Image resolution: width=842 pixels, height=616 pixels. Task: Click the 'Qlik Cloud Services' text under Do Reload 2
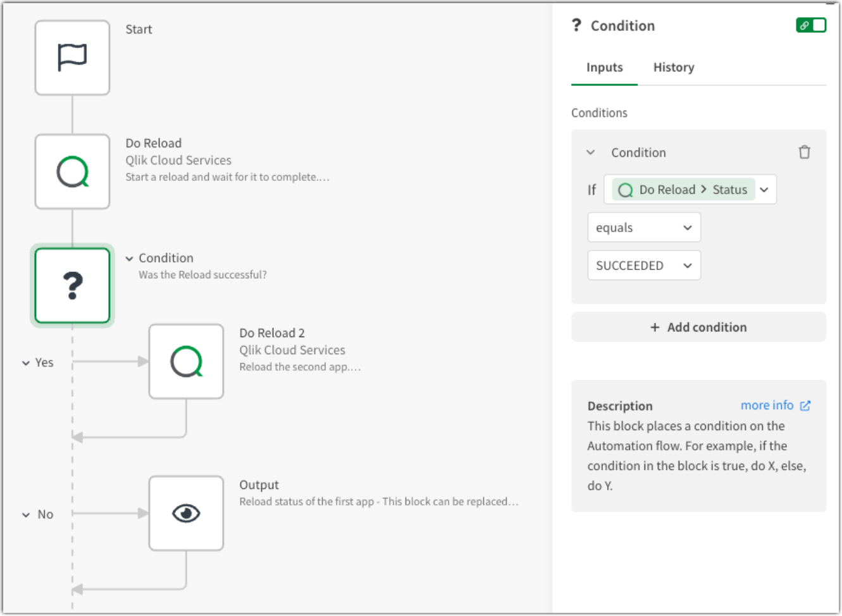292,350
